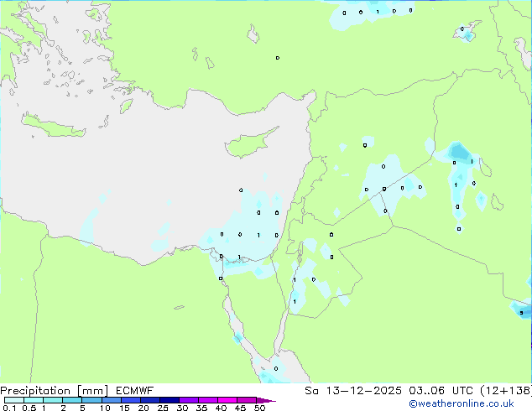
Task: Select the 0.1–0.5 mm legend swatch
Action: point(14,400)
